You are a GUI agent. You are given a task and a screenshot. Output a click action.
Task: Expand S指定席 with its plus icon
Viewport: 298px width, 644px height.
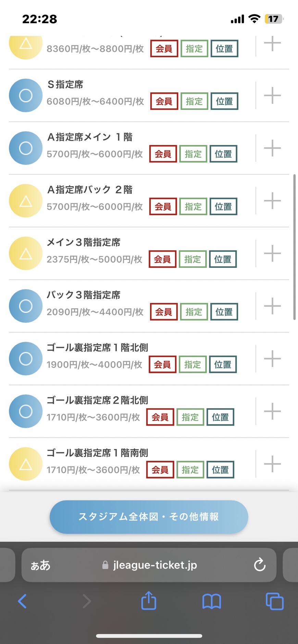click(x=272, y=95)
